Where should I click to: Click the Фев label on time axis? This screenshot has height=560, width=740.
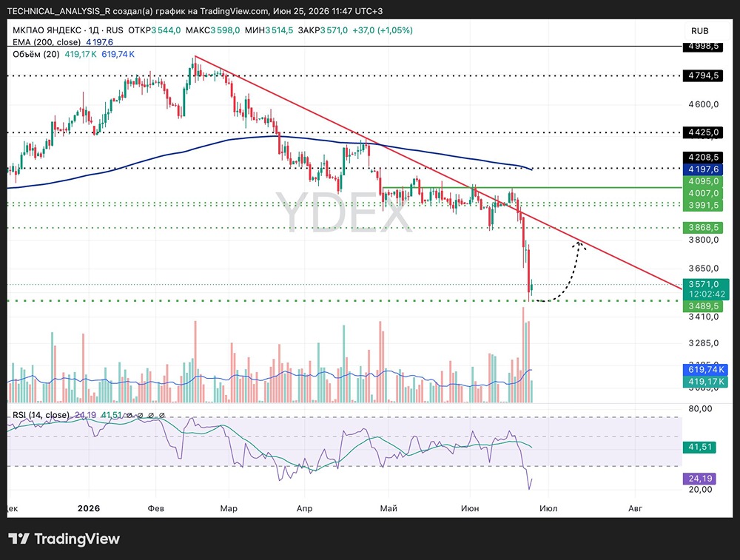pyautogui.click(x=155, y=508)
